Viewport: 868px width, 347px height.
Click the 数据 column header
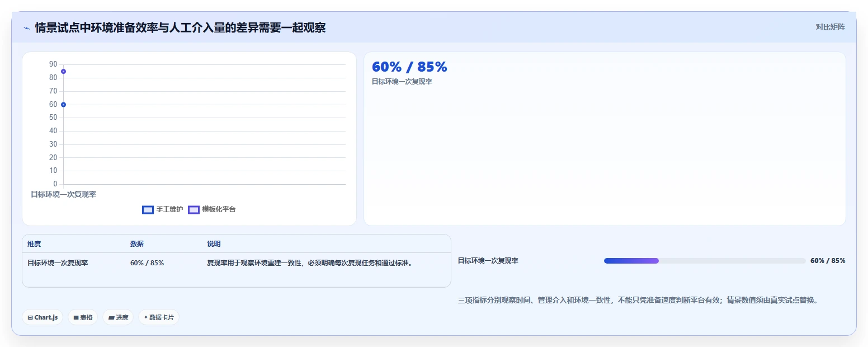(x=137, y=244)
